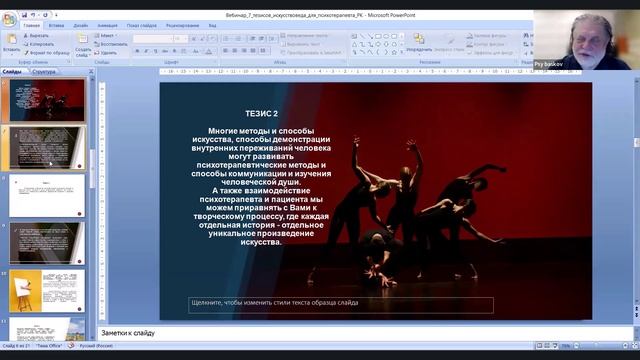Align text right
640x360 pixels.
[x=244, y=51]
